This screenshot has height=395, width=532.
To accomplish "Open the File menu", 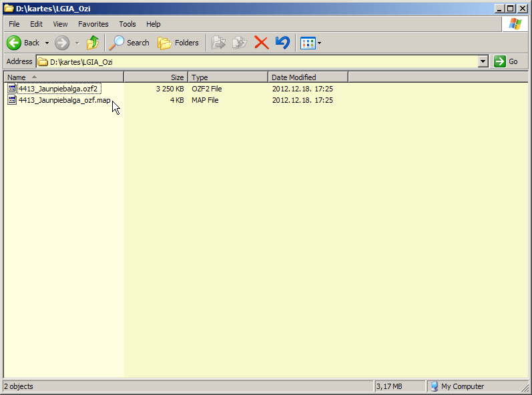I will pyautogui.click(x=14, y=24).
